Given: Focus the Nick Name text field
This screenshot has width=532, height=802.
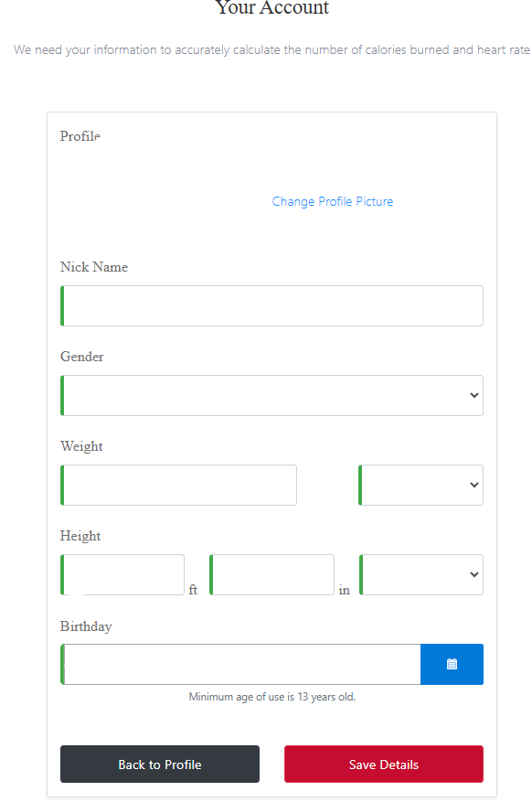Looking at the screenshot, I should click(271, 305).
